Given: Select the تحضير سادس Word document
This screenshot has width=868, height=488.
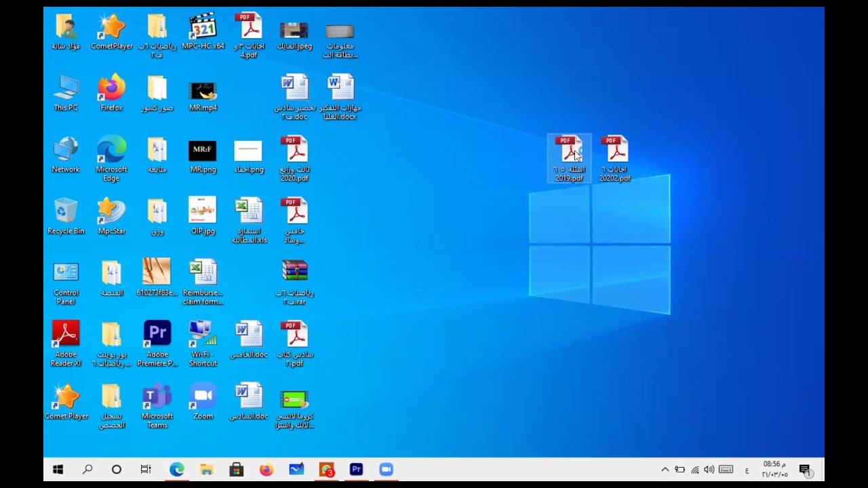Looking at the screenshot, I should pyautogui.click(x=294, y=98).
